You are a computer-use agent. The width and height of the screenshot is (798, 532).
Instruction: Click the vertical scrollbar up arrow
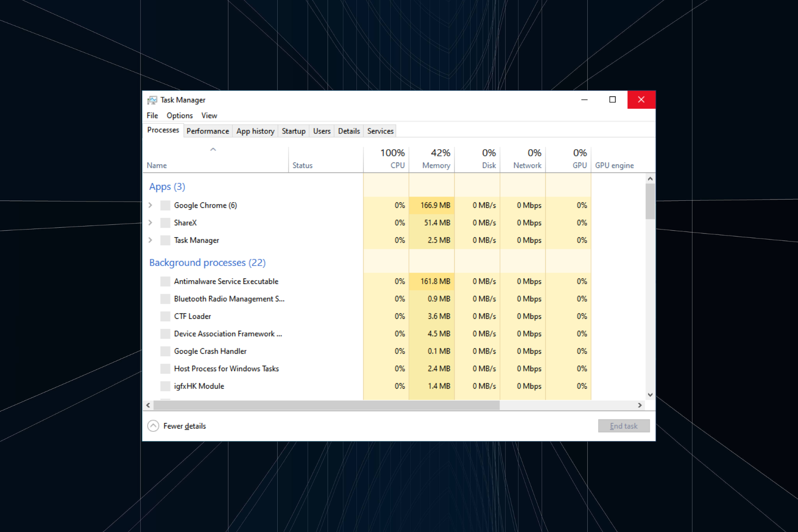tap(650, 178)
